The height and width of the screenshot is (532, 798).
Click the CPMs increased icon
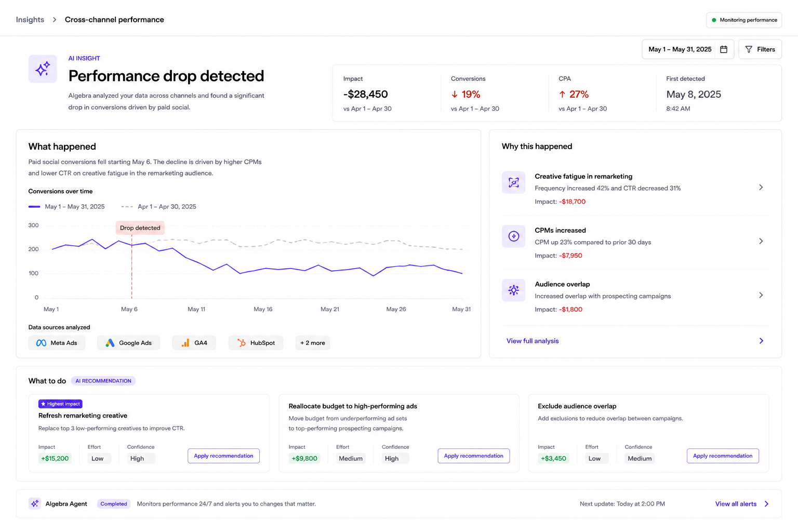pos(513,236)
